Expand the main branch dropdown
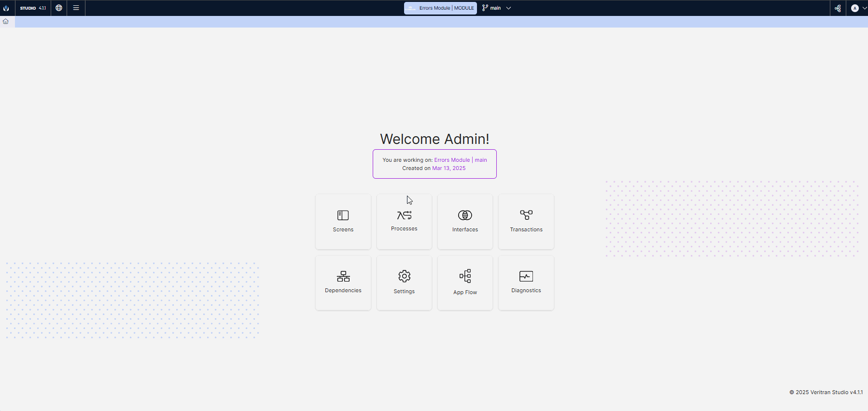The width and height of the screenshot is (868, 411). 508,8
